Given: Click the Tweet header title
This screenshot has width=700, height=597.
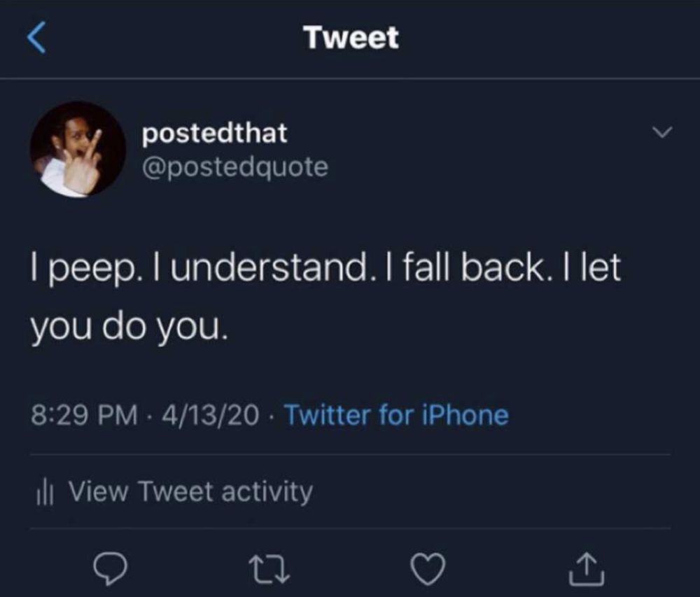Looking at the screenshot, I should point(351,37).
